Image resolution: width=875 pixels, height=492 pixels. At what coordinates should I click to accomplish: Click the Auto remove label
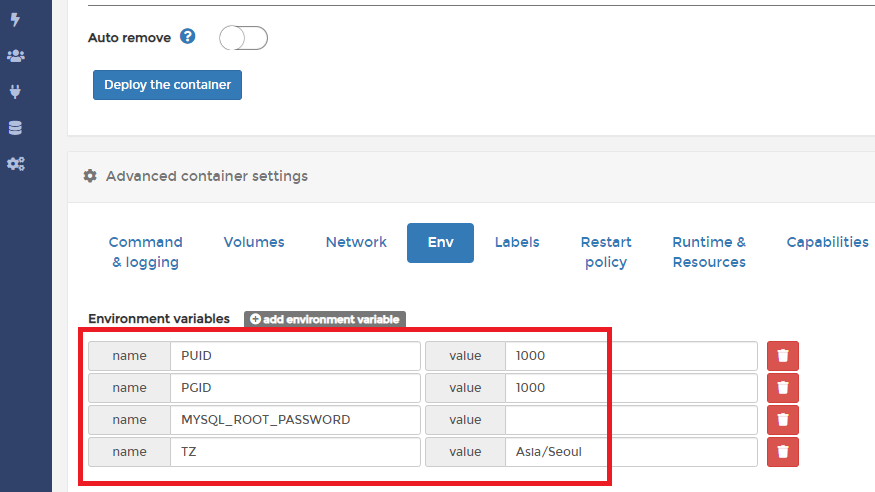click(x=129, y=37)
